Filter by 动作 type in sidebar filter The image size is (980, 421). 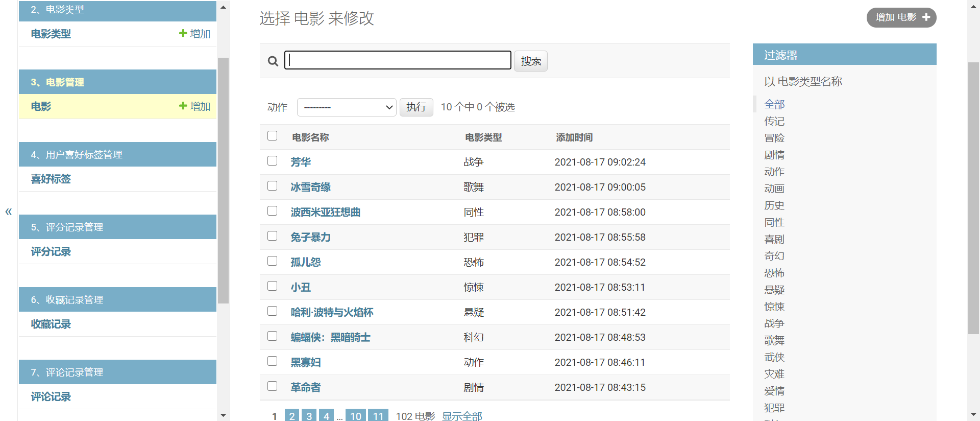[774, 172]
